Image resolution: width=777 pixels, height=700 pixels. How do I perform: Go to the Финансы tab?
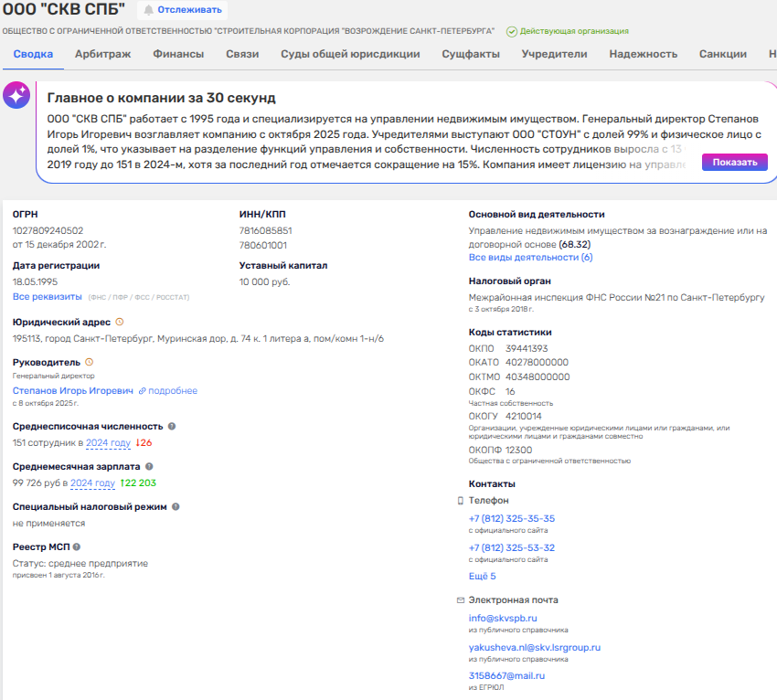coord(178,54)
